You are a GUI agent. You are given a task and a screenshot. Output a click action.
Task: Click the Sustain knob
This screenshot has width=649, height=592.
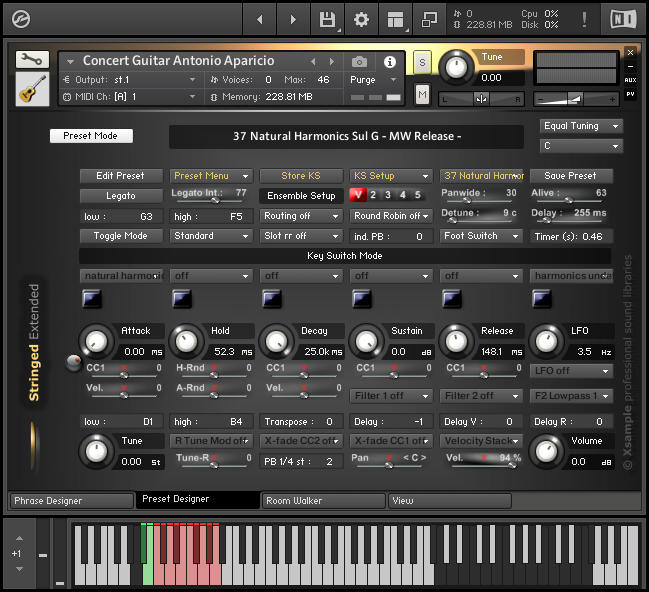click(x=366, y=342)
